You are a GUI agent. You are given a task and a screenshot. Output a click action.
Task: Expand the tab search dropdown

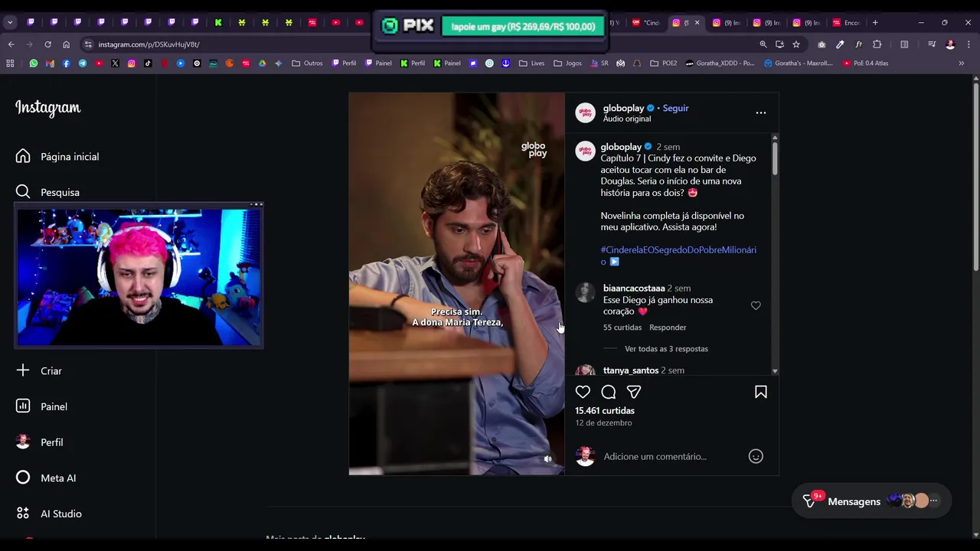10,23
